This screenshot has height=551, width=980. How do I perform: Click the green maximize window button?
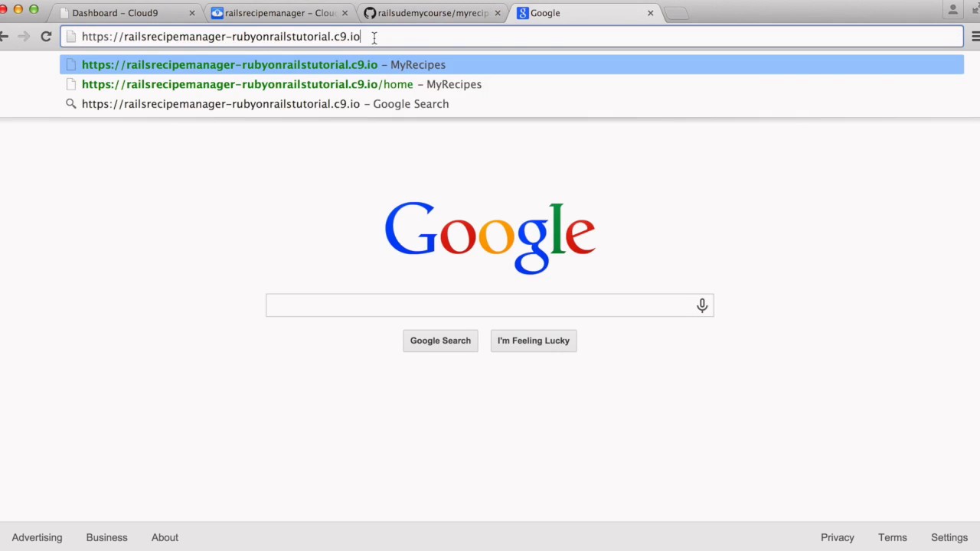pos(34,9)
